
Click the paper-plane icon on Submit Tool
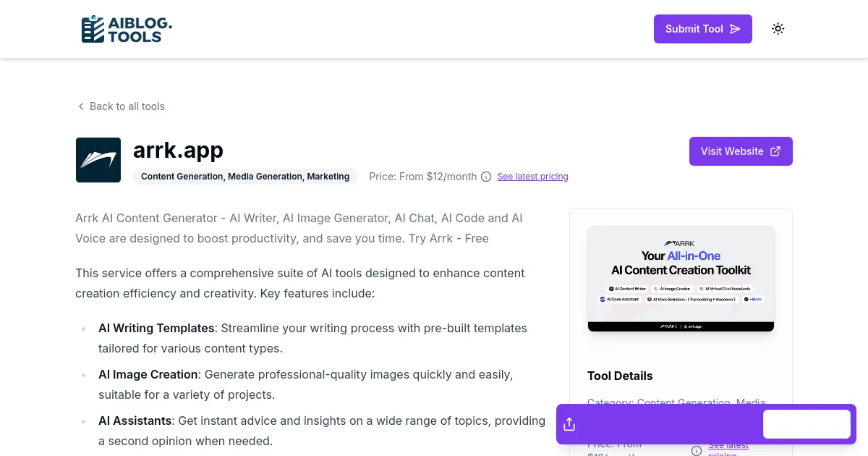735,28
